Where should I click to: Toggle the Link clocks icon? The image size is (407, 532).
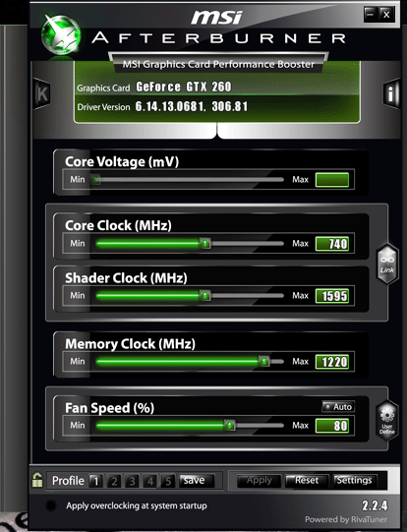[x=387, y=264]
